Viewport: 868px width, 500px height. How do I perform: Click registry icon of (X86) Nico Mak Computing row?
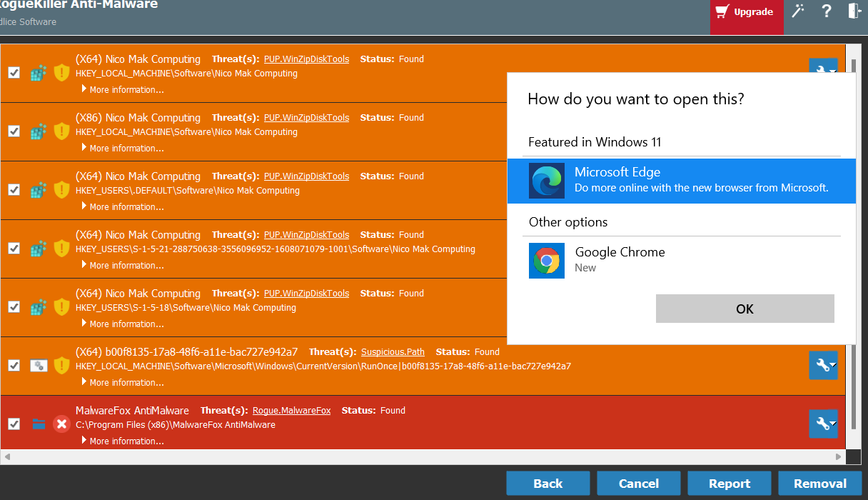click(x=39, y=131)
